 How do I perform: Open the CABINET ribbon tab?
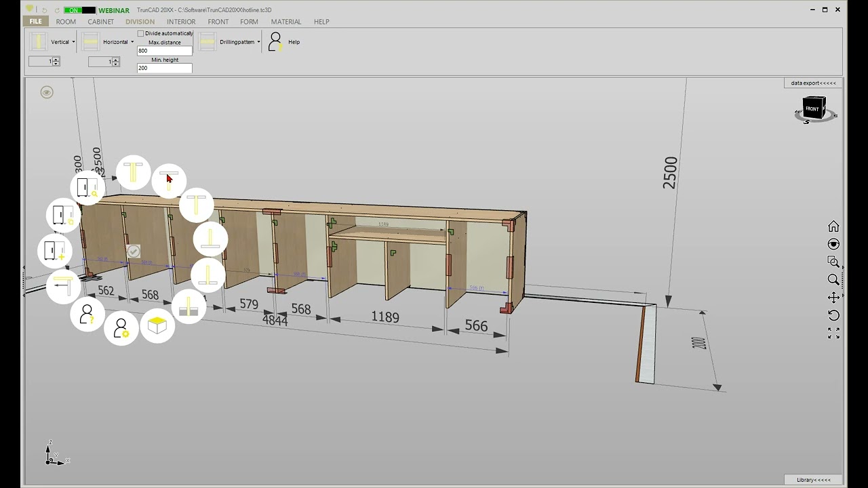point(100,22)
